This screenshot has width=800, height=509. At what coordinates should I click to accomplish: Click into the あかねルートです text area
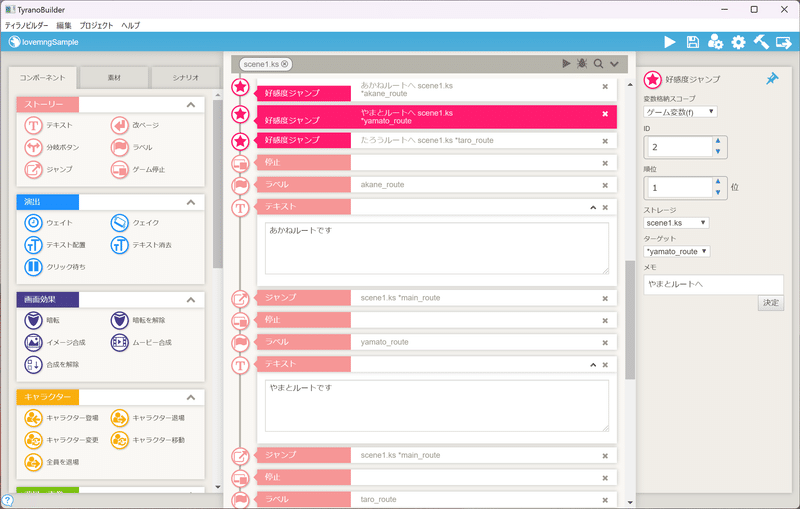click(x=437, y=248)
